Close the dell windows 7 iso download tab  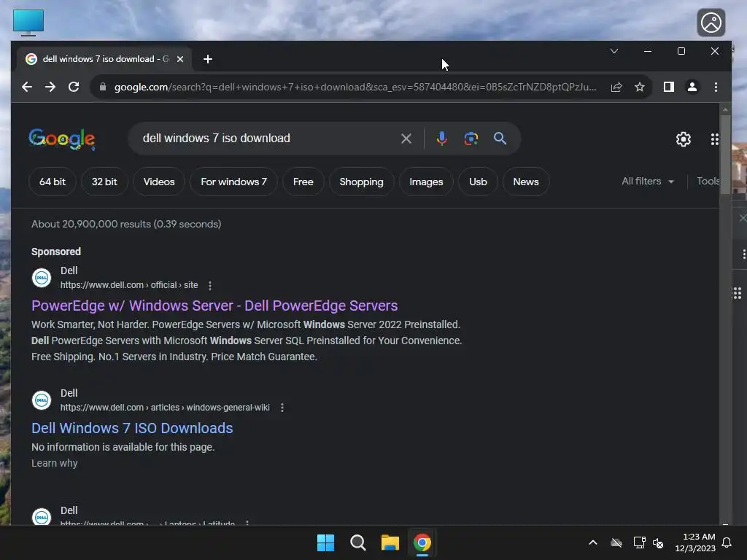[180, 59]
